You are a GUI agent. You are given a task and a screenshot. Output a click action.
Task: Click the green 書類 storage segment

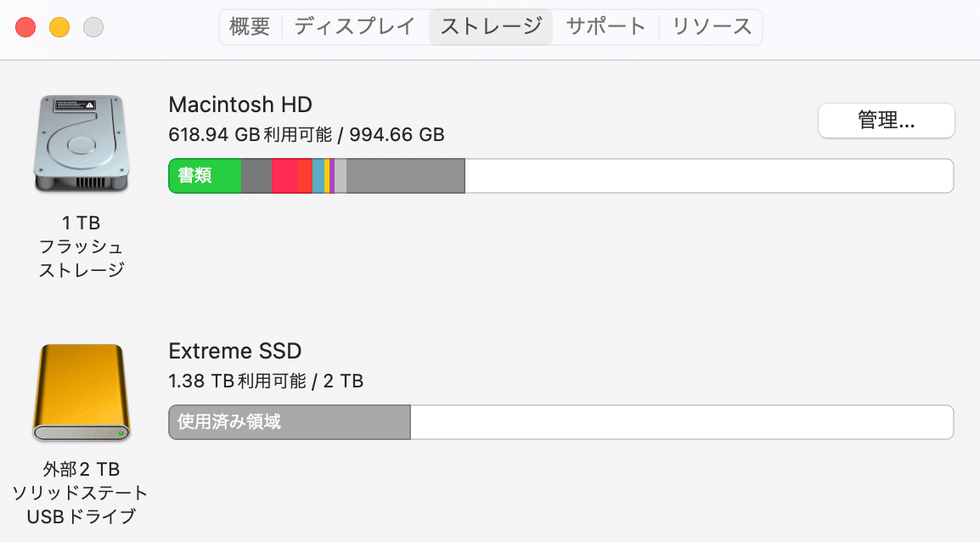click(205, 176)
